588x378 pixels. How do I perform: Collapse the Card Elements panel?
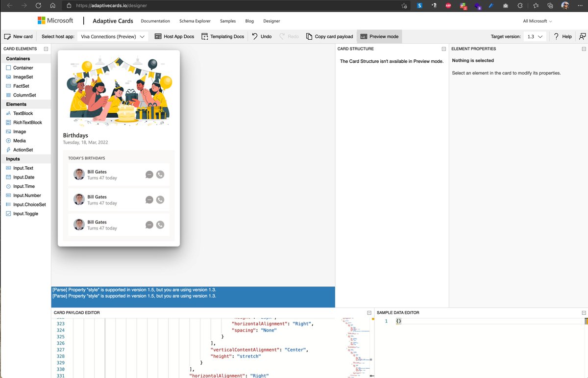pyautogui.click(x=46, y=49)
